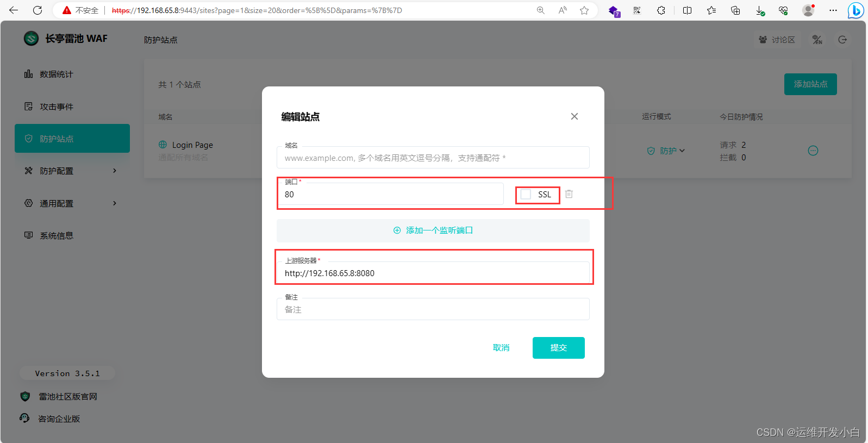Click the 域名 input field
The height and width of the screenshot is (443, 868).
[x=433, y=158]
